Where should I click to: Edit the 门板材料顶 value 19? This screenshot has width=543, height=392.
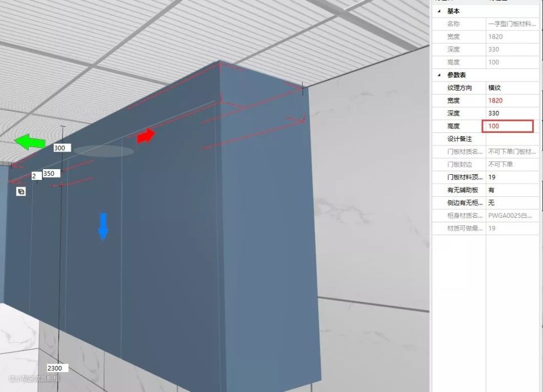pyautogui.click(x=512, y=178)
